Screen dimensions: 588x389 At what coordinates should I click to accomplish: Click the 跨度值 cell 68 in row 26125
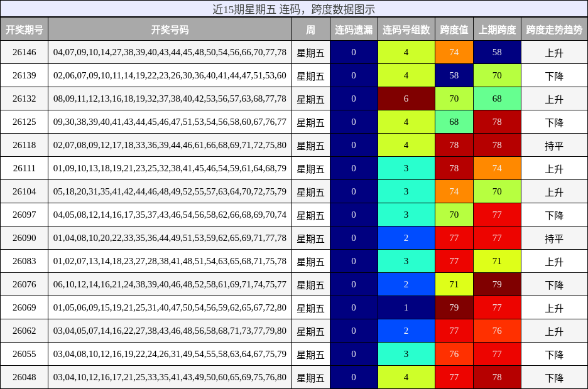tap(454, 122)
